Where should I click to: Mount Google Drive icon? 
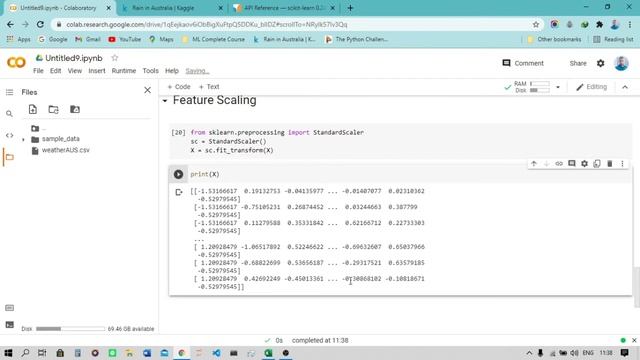tap(75, 109)
